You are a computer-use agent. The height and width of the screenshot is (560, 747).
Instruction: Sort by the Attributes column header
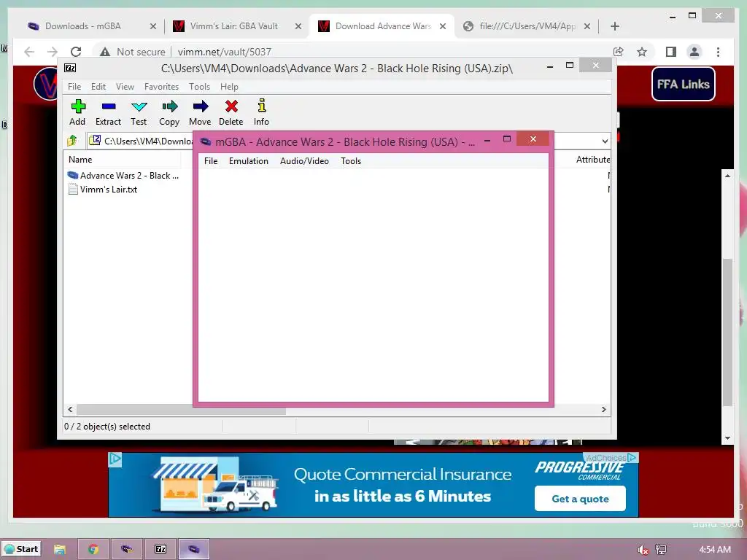[x=592, y=160]
